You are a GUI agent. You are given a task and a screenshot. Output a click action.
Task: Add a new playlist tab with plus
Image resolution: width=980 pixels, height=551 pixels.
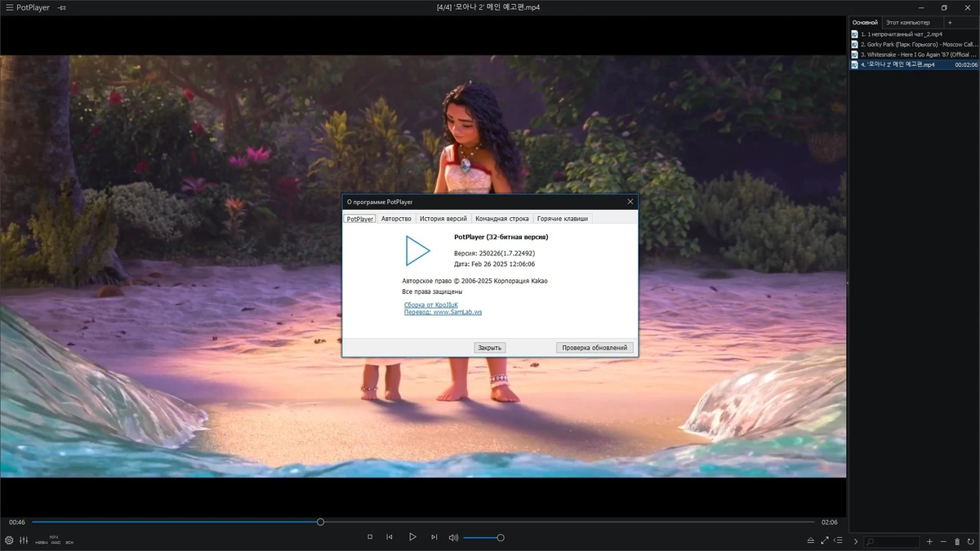pyautogui.click(x=950, y=22)
